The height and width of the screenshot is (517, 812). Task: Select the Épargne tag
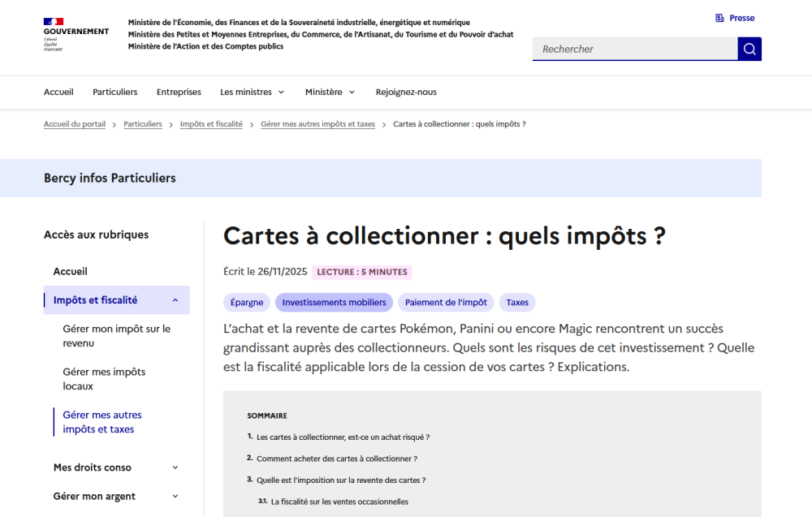click(247, 303)
